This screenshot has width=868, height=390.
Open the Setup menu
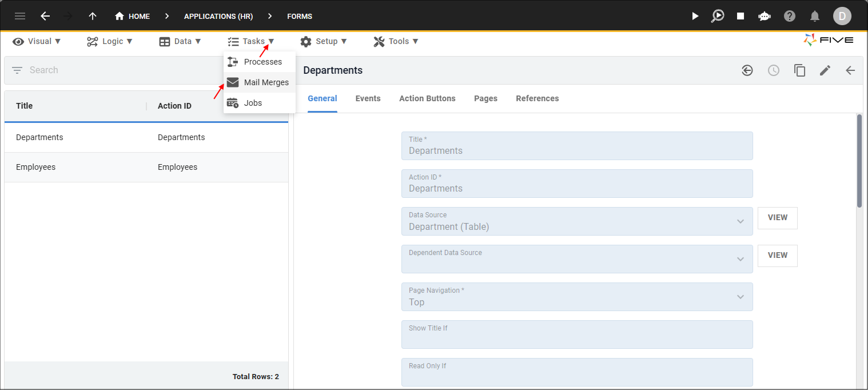tap(324, 41)
